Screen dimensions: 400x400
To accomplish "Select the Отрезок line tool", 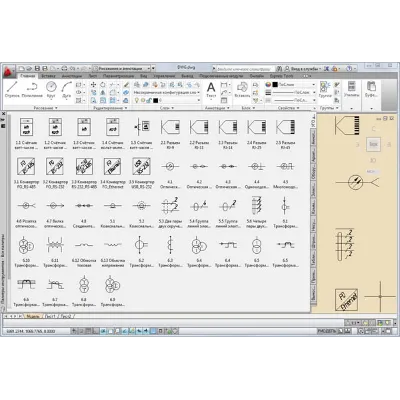I will pyautogui.click(x=12, y=89).
